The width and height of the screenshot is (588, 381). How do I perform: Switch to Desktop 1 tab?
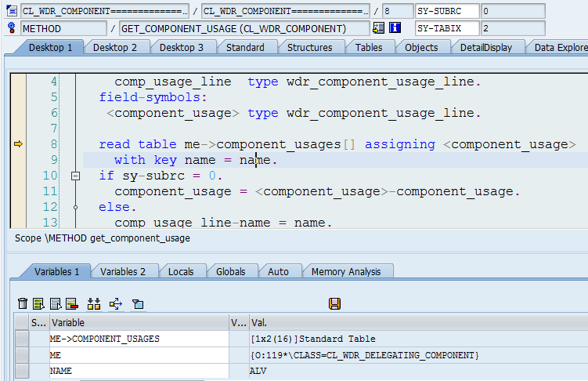pos(50,48)
